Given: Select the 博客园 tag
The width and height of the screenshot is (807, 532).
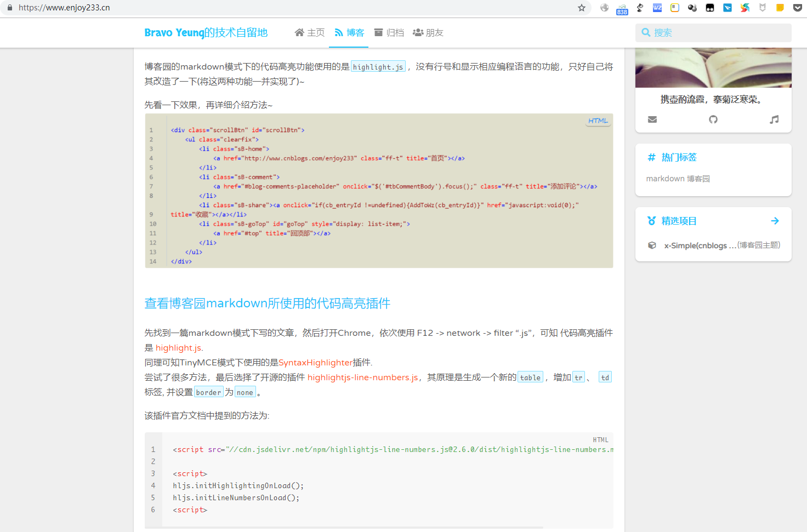Looking at the screenshot, I should pyautogui.click(x=698, y=179).
